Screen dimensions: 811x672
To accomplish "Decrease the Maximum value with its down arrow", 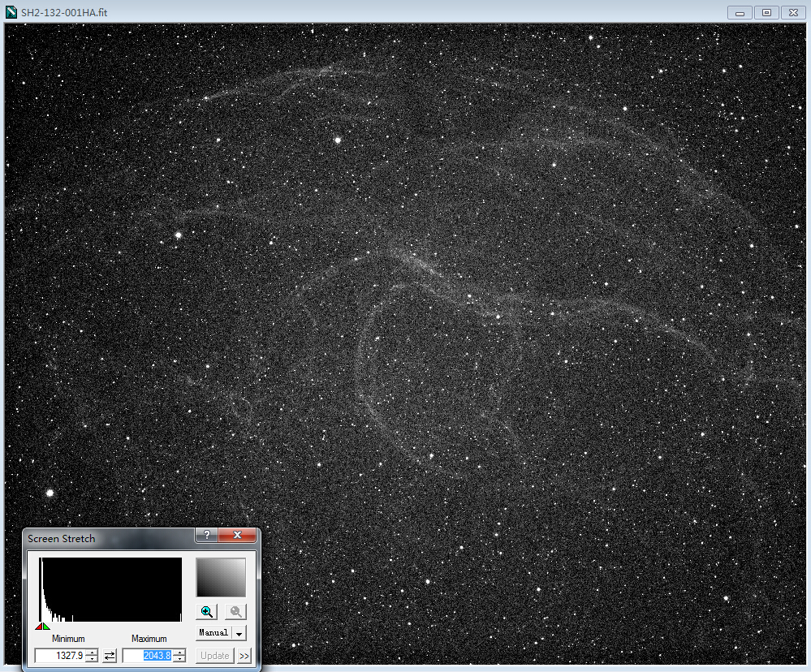I will pos(179,659).
